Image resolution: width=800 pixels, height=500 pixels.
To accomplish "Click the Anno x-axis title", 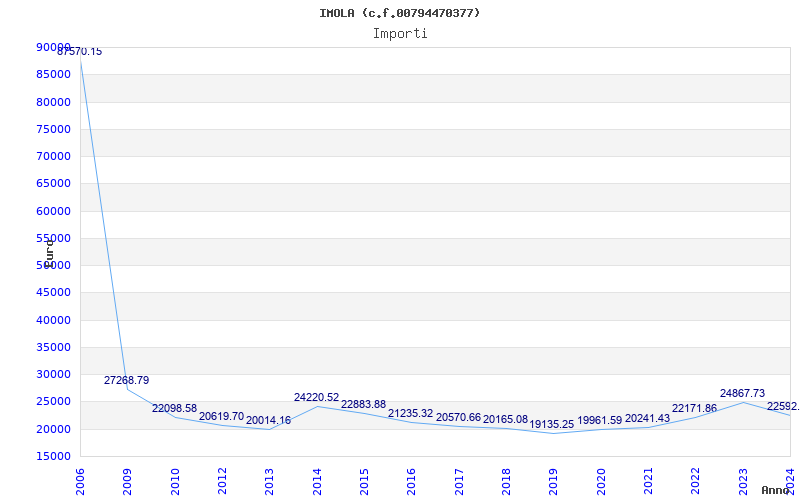I will [776, 490].
